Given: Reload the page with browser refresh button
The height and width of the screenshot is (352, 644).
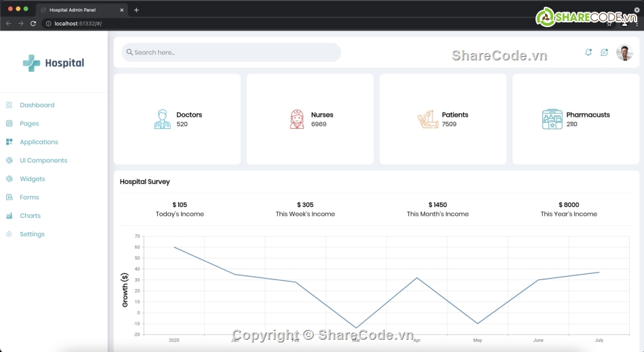Looking at the screenshot, I should pyautogui.click(x=33, y=24).
